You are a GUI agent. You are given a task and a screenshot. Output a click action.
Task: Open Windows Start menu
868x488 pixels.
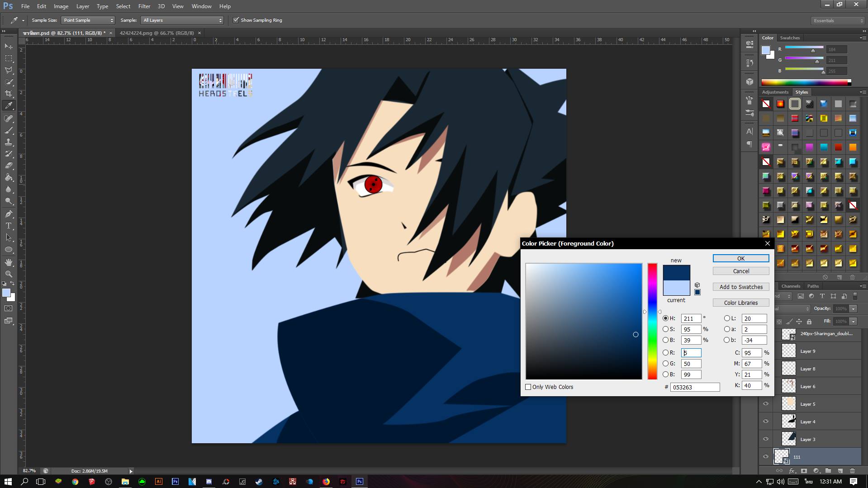[x=8, y=482]
